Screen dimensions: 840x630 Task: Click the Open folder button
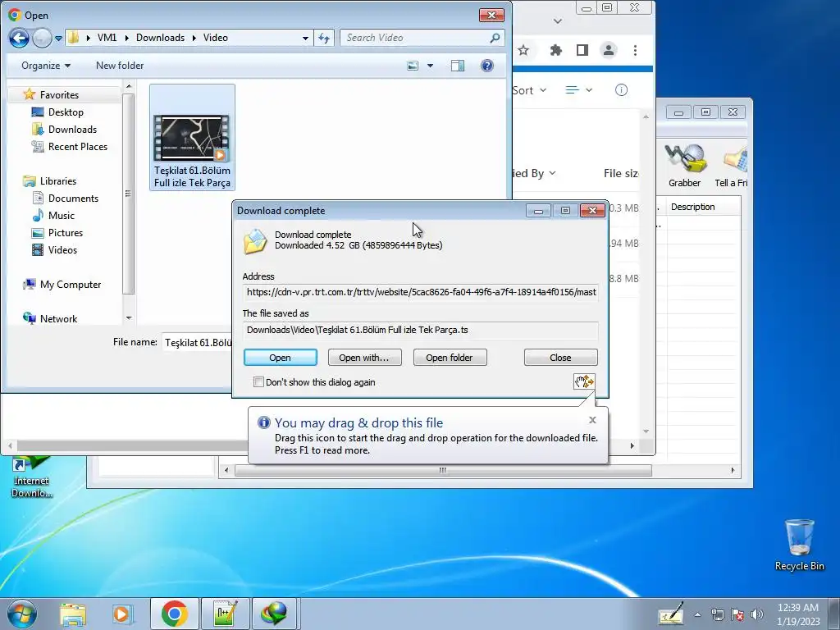[x=450, y=358]
